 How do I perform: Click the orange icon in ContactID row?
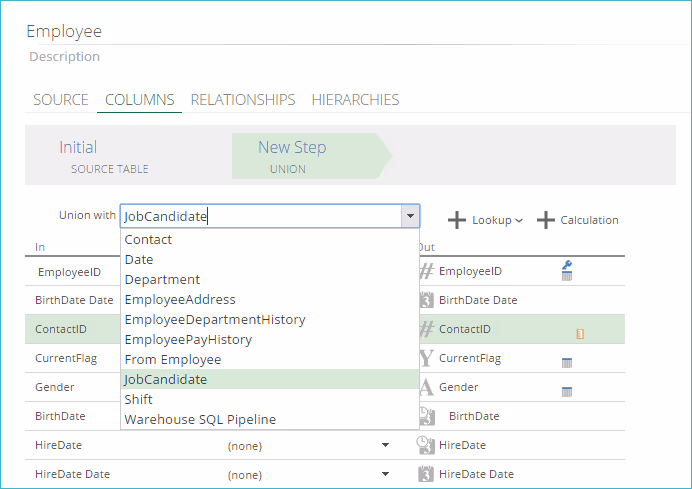580,333
